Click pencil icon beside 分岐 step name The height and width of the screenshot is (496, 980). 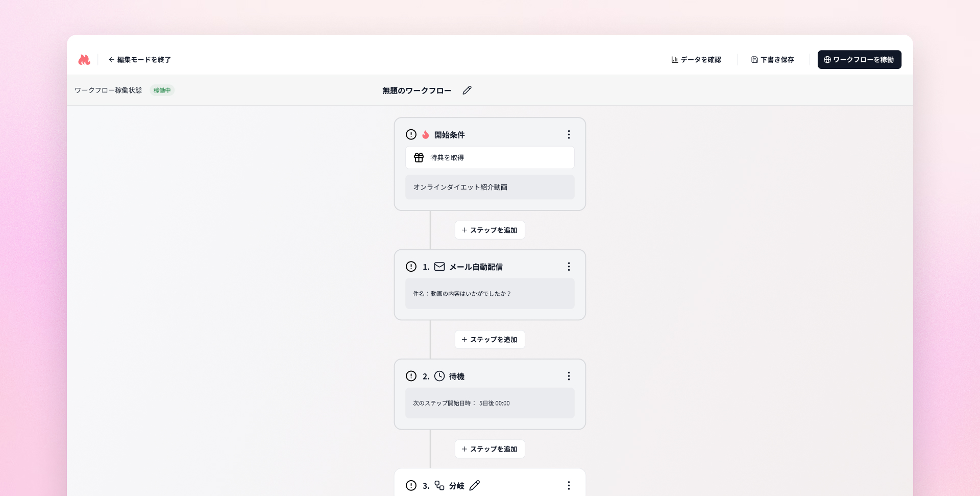475,485
